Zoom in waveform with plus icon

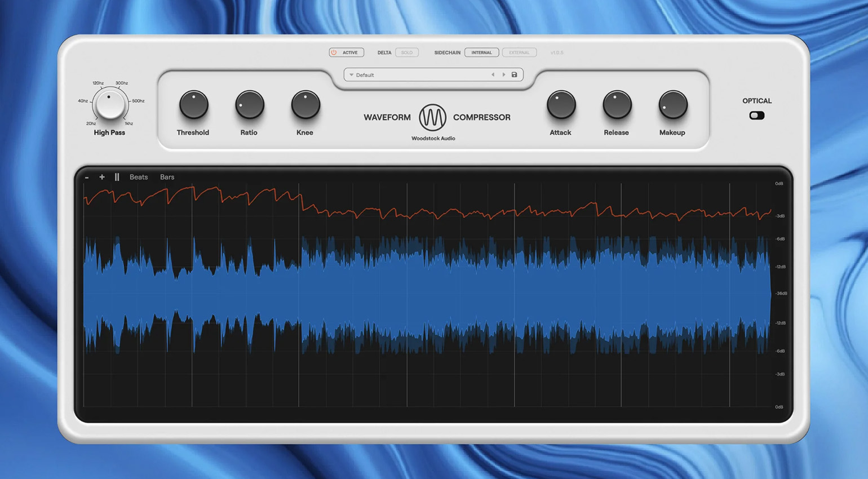click(x=102, y=177)
